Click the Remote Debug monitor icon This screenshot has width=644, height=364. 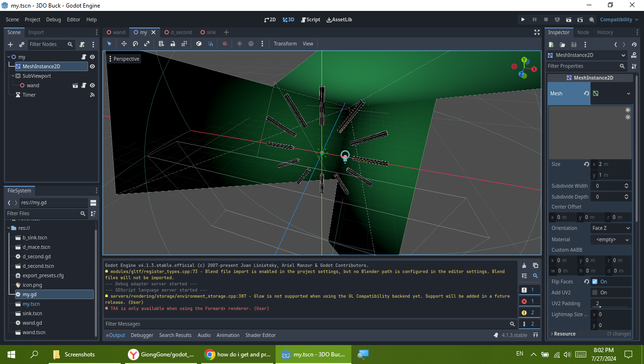pos(557,19)
